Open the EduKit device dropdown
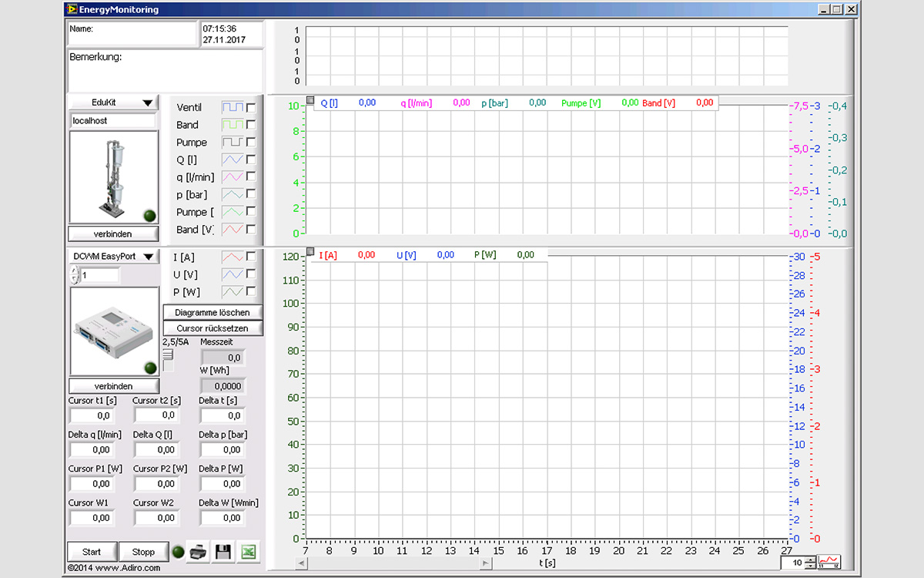Image resolution: width=924 pixels, height=578 pixels. [x=113, y=102]
